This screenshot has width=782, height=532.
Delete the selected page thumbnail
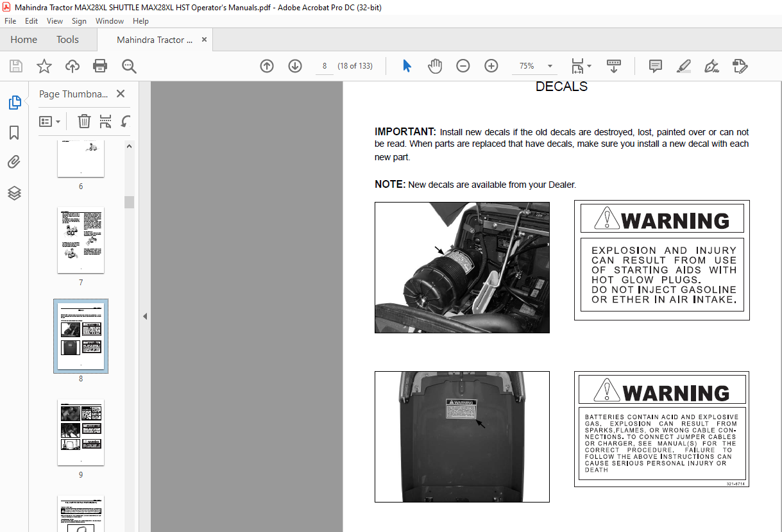[84, 121]
